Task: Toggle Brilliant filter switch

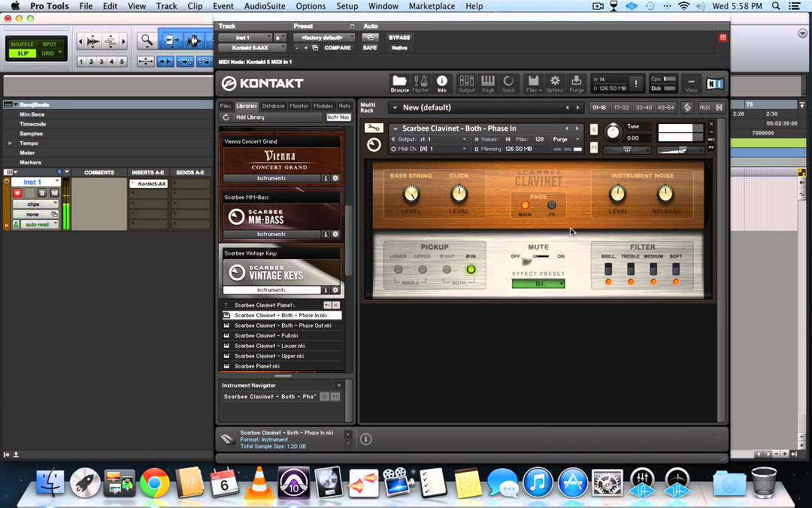Action: [x=608, y=269]
